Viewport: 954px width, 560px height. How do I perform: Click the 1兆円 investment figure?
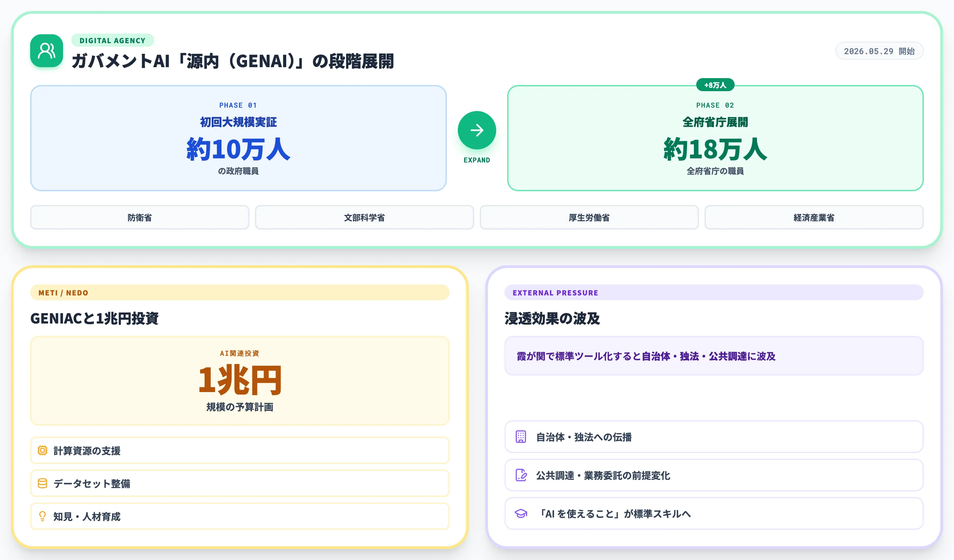click(240, 380)
